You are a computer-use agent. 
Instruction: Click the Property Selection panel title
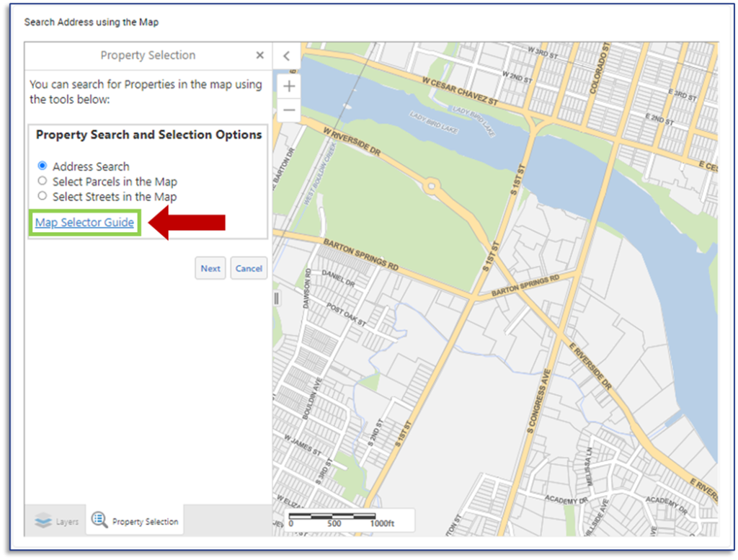pyautogui.click(x=148, y=55)
